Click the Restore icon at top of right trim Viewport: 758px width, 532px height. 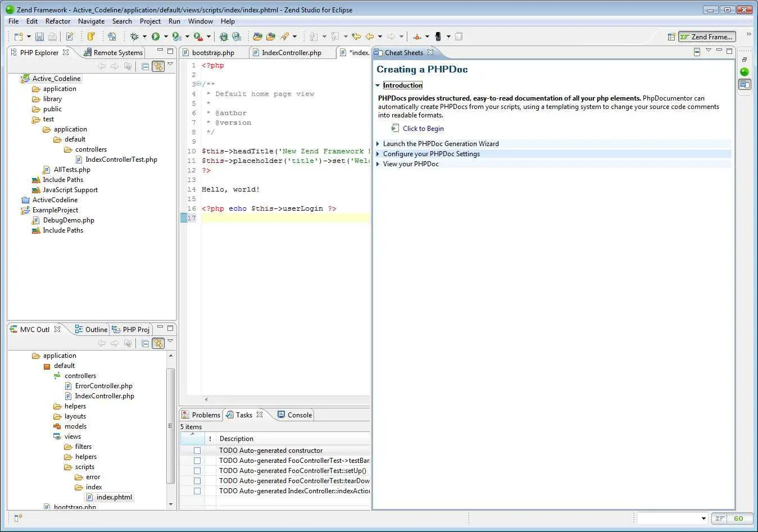click(745, 60)
